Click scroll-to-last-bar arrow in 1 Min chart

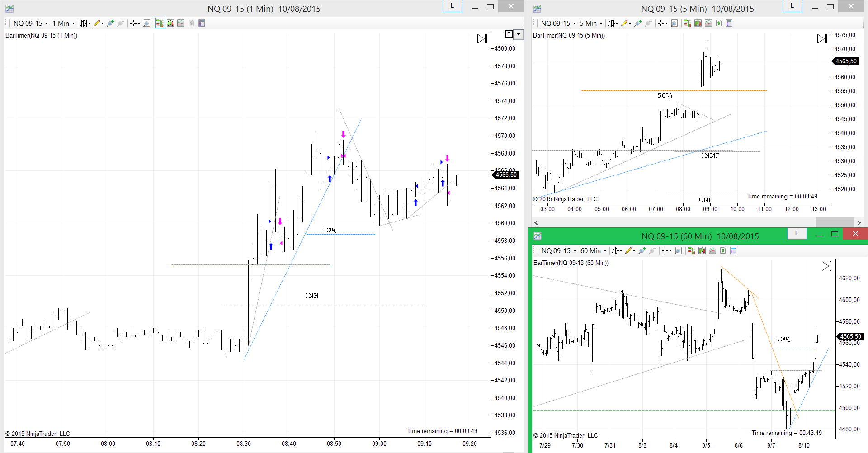click(482, 39)
